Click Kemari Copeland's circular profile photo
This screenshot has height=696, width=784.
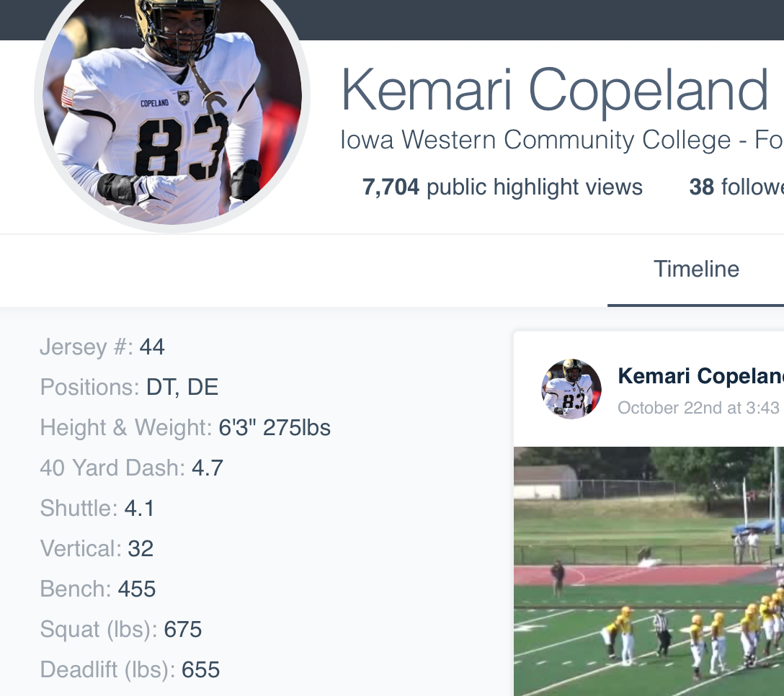(171, 108)
